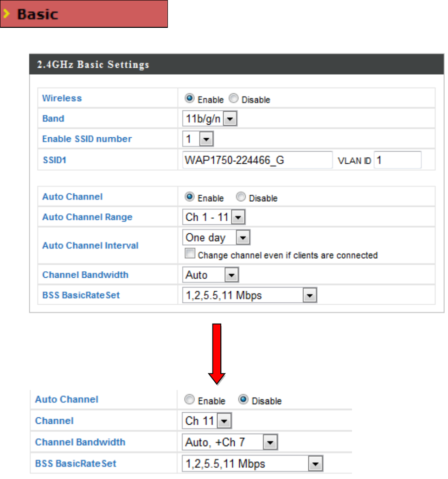
Task: Check Change channel even if clients are connected
Action: 190,253
